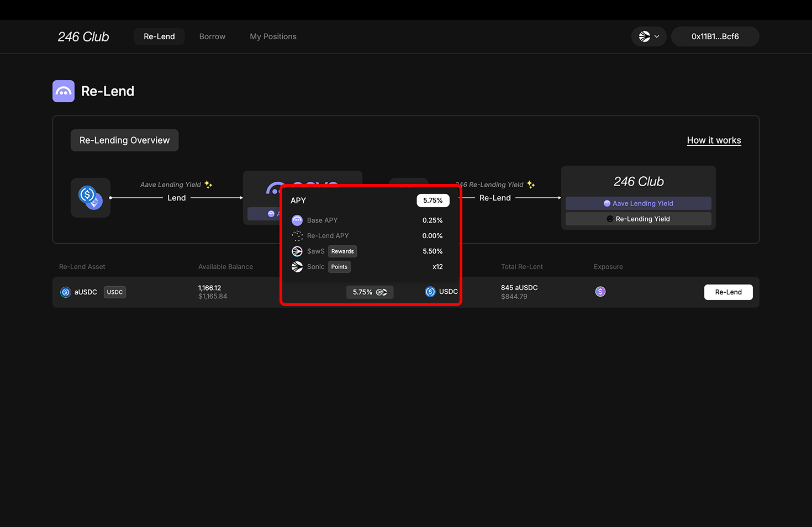Click the USDC token icon in overview diagram
This screenshot has height=527, width=812.
click(91, 198)
